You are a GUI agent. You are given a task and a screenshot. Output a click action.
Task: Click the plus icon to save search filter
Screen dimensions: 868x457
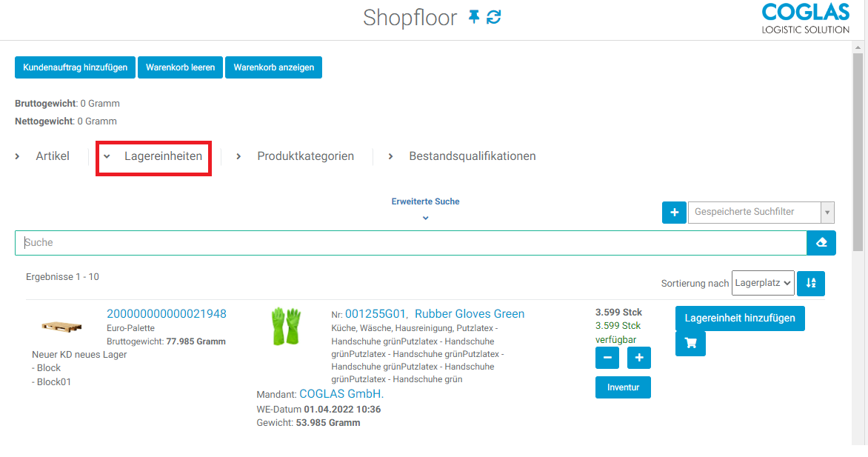pos(674,213)
